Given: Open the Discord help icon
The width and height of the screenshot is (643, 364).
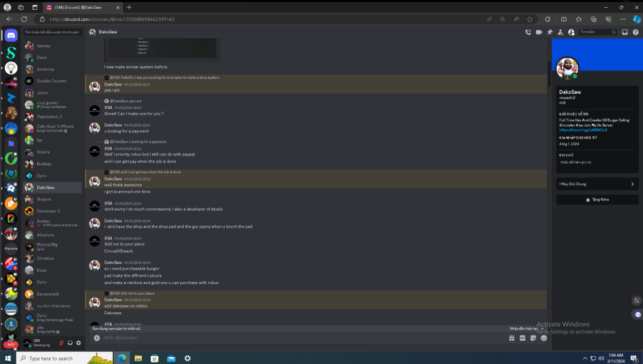Looking at the screenshot, I should [x=636, y=32].
